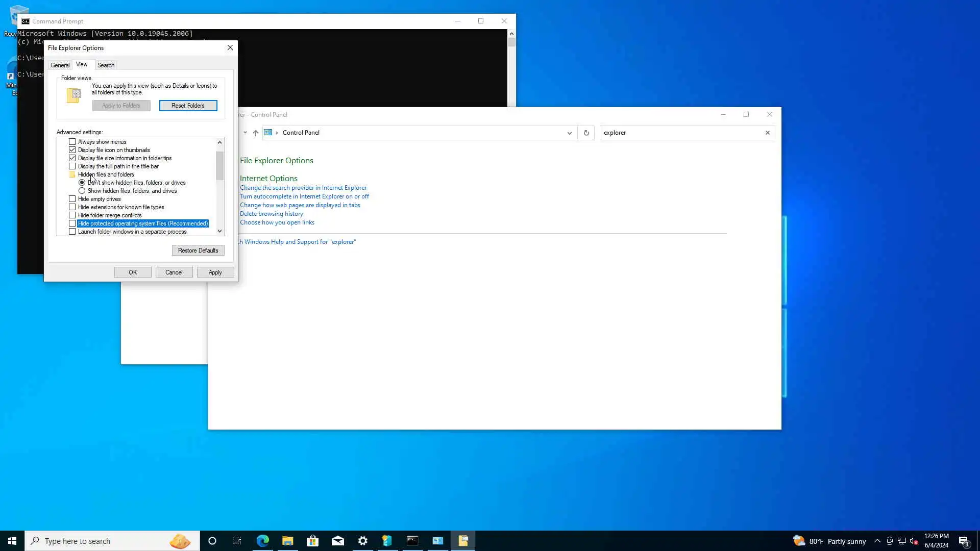Click the refresh icon in Control Panel
Image resolution: width=980 pixels, height=551 pixels.
[586, 133]
